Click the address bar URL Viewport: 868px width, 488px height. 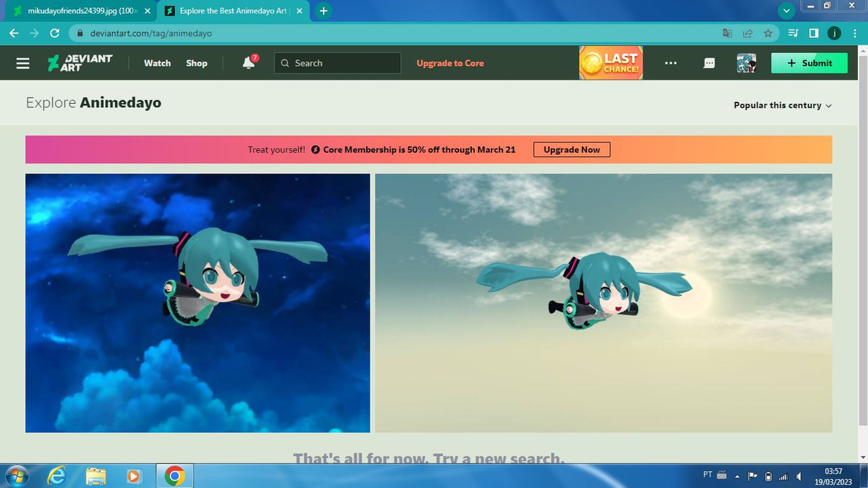pyautogui.click(x=151, y=33)
